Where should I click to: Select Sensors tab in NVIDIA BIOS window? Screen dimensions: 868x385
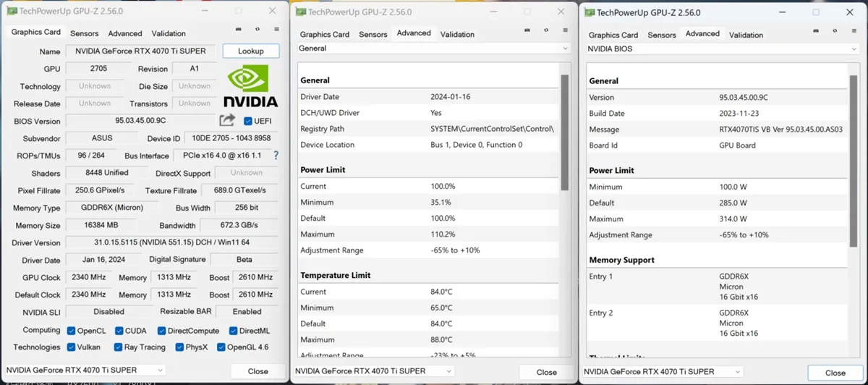coord(662,35)
